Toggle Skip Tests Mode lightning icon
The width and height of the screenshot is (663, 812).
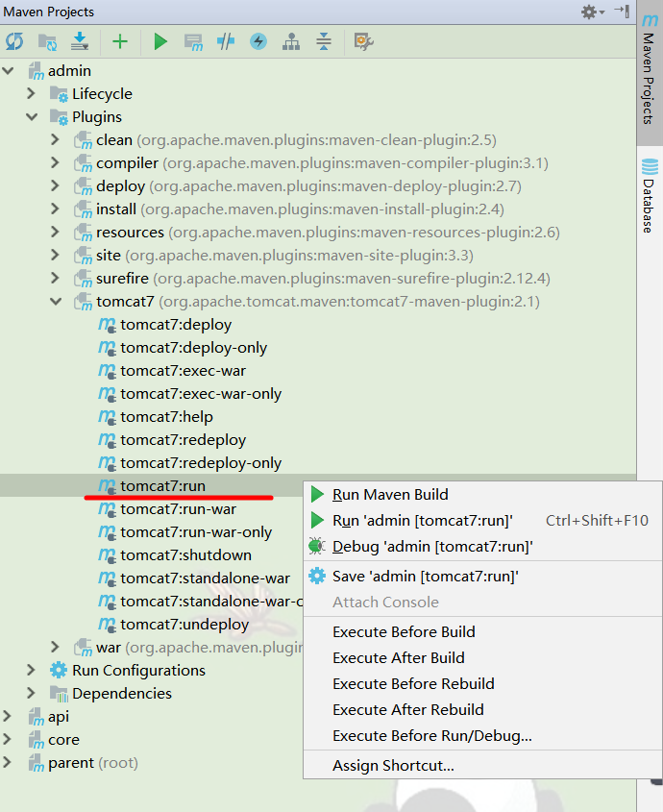(258, 41)
